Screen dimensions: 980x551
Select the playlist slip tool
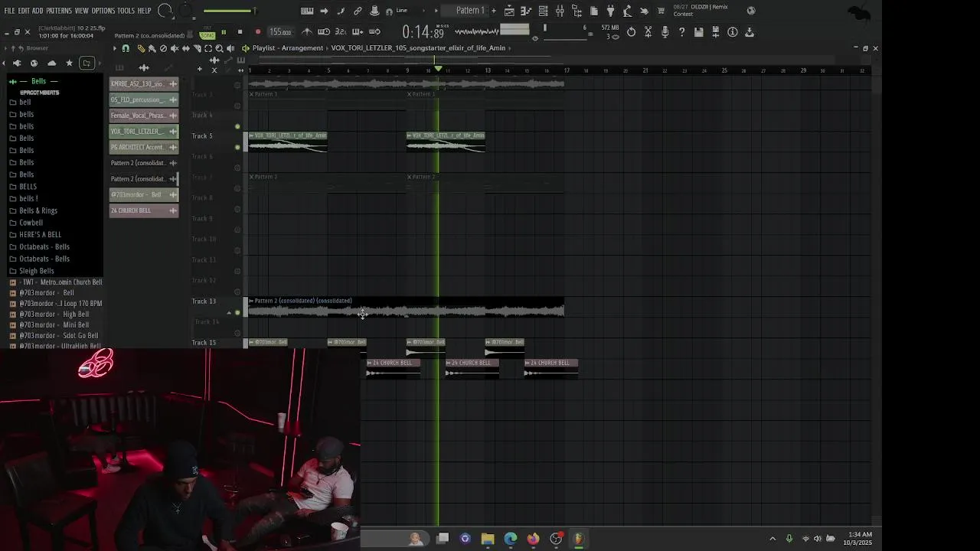(x=185, y=48)
